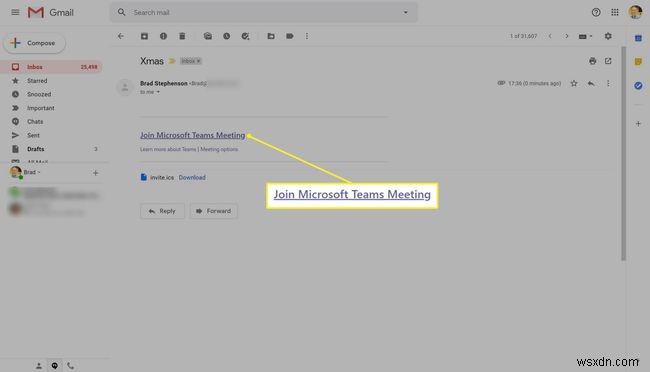Toggle the importance marker next to Xmas
Screen dimensions: 650x372
[x=172, y=61]
